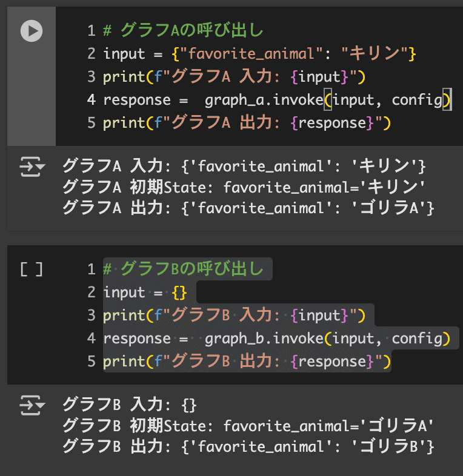Click line number 4 in Graph A cell

coord(92,100)
